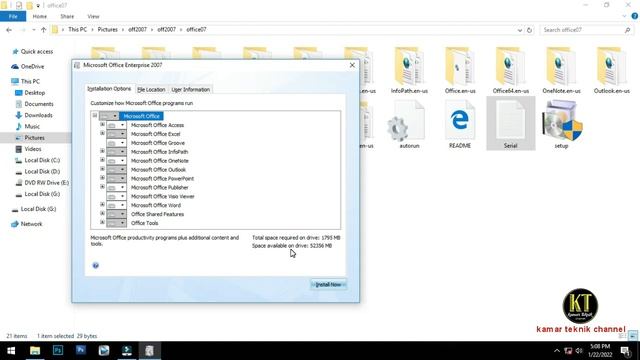
Task: Open File Explorer from the taskbar
Action: pyautogui.click(x=35, y=350)
